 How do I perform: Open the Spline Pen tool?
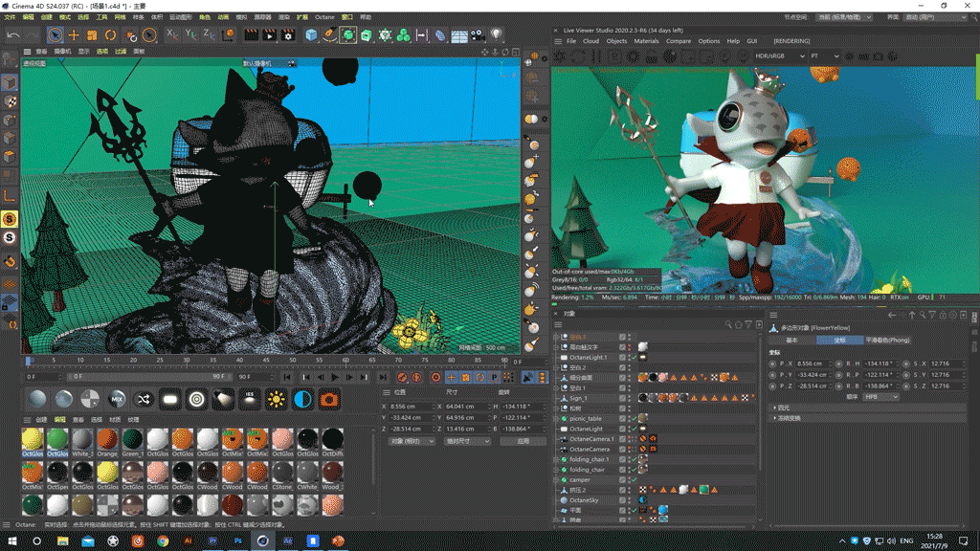pyautogui.click(x=329, y=35)
